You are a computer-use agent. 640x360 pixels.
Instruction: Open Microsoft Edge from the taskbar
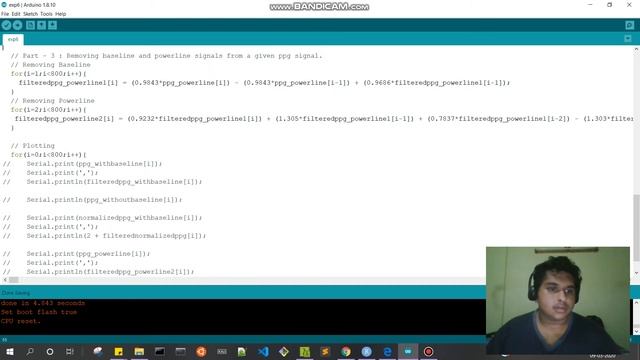point(387,351)
